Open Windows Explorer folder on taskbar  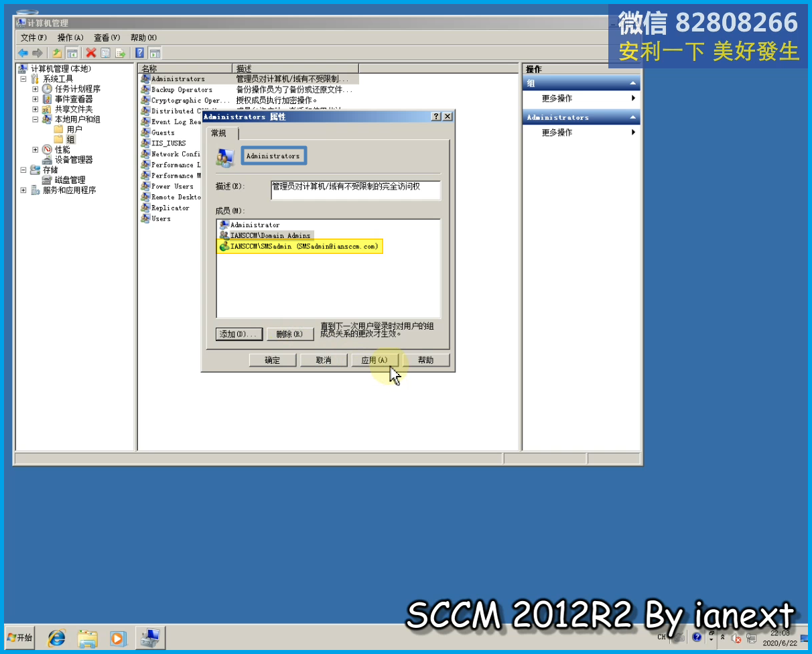88,637
